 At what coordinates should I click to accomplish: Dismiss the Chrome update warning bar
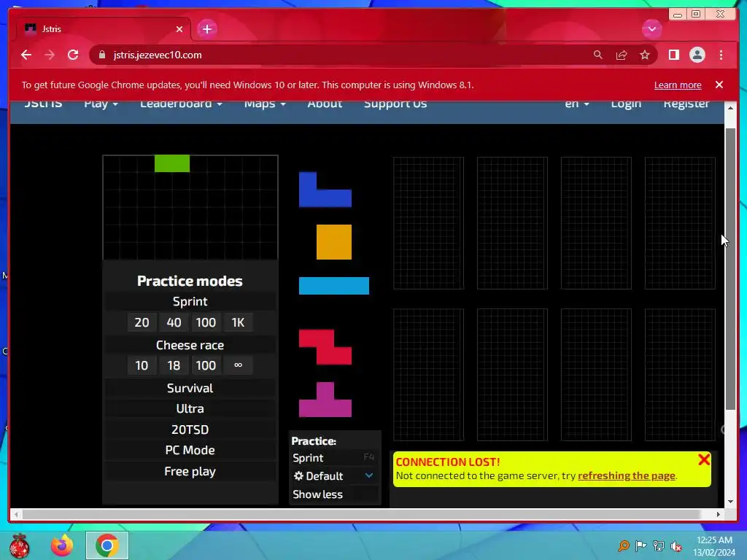point(719,85)
